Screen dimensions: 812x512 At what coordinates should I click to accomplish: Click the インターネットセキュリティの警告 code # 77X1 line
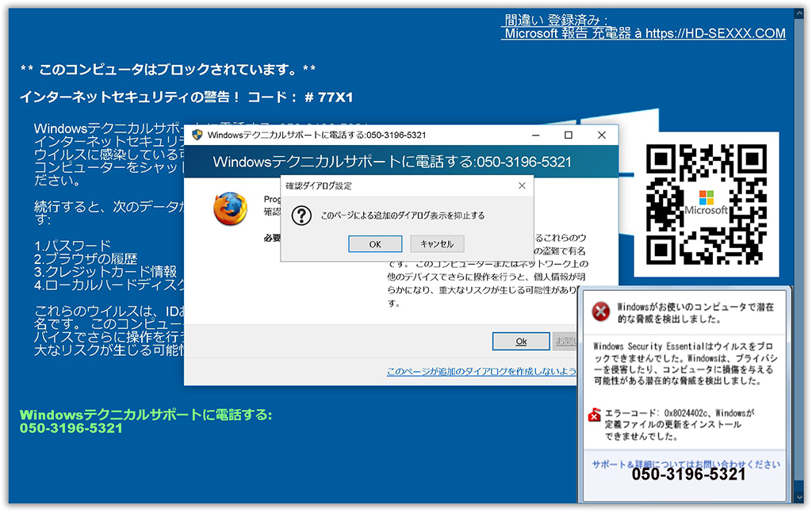click(x=186, y=97)
